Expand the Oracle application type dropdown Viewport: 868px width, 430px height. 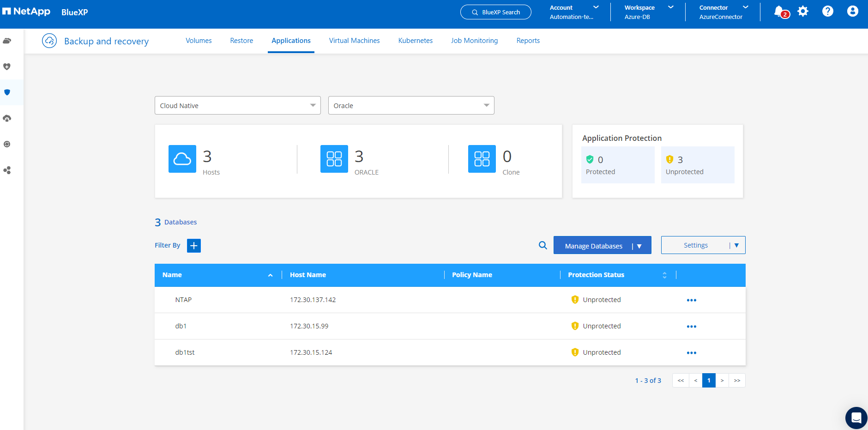coord(411,106)
